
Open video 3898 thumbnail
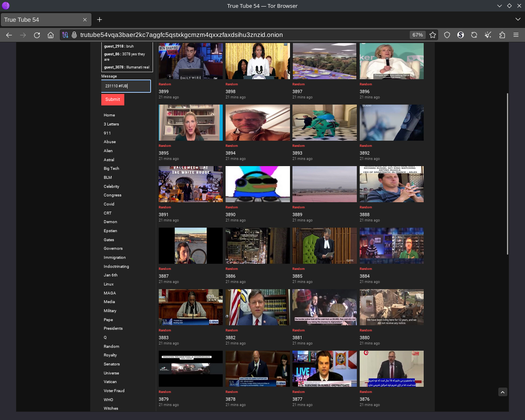coord(258,61)
